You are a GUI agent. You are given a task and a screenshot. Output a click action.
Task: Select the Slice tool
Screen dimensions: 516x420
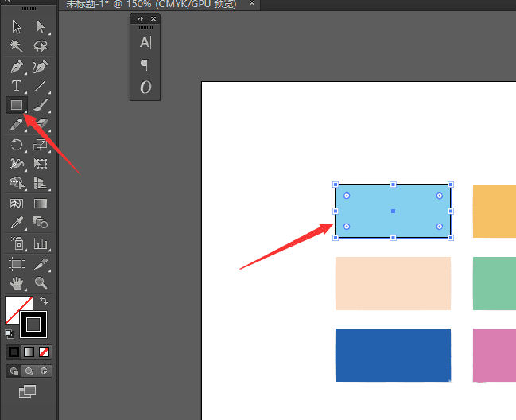[41, 264]
